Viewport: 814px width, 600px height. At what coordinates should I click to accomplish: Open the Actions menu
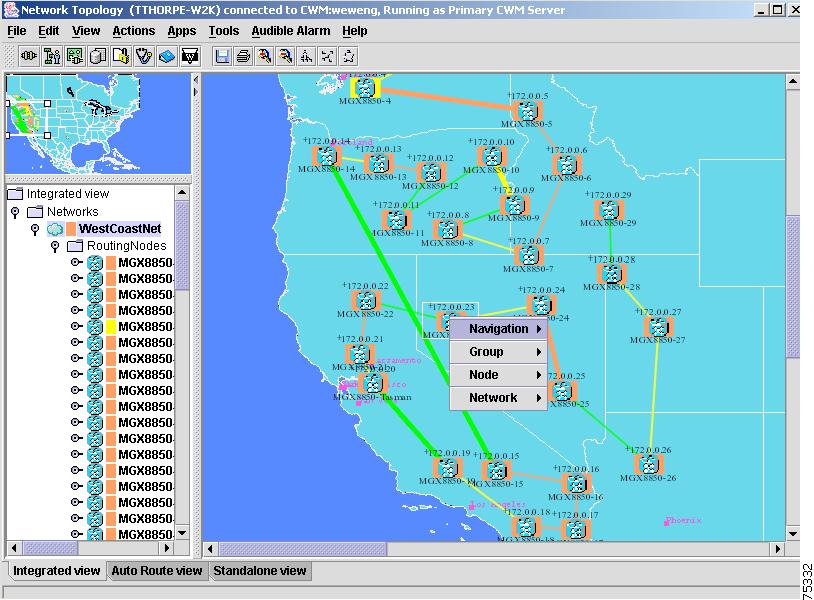click(133, 31)
